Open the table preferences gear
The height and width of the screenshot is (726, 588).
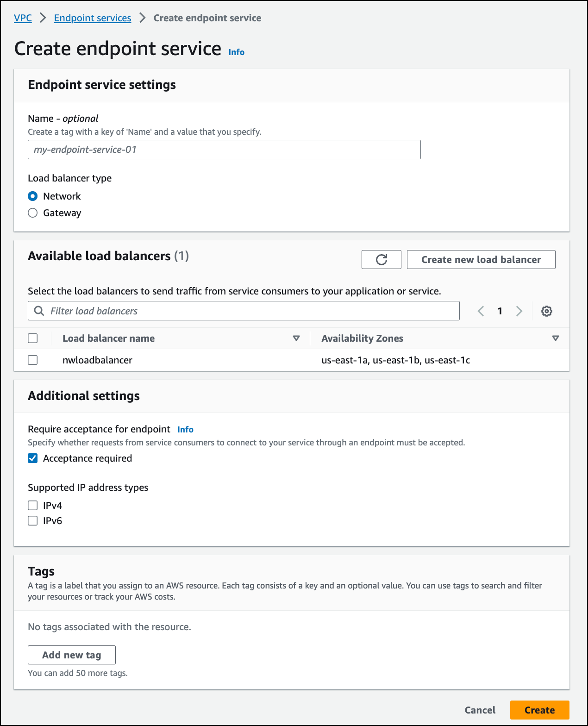(547, 311)
